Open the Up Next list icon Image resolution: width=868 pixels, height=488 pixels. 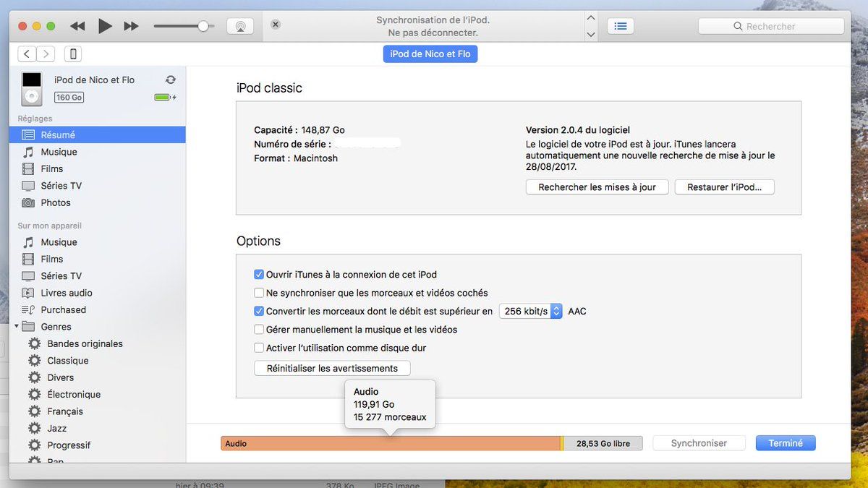(620, 26)
